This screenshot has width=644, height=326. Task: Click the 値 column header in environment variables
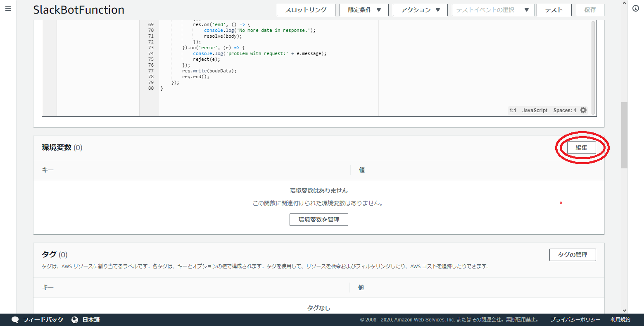pyautogui.click(x=362, y=170)
